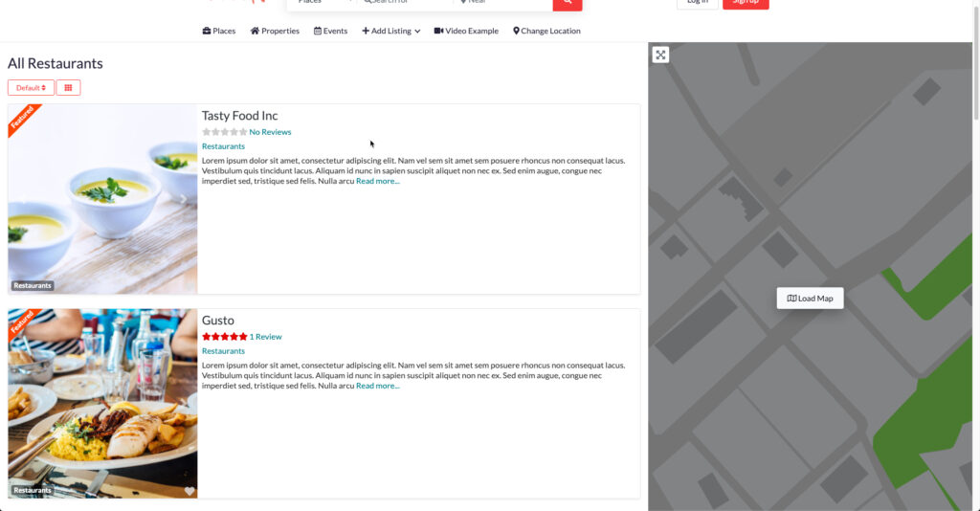Image resolution: width=980 pixels, height=511 pixels.
Task: Open the Tasty Food Inc listing title
Action: click(239, 116)
